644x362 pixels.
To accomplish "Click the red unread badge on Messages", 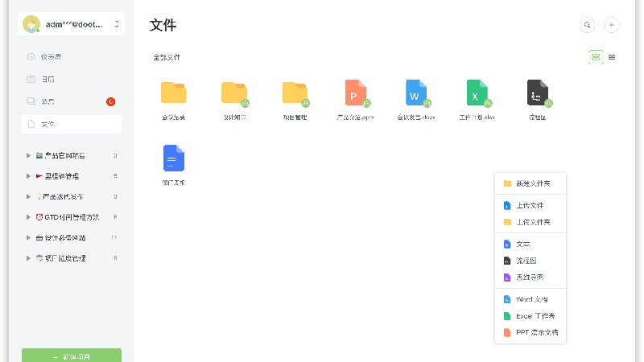I will (x=110, y=101).
